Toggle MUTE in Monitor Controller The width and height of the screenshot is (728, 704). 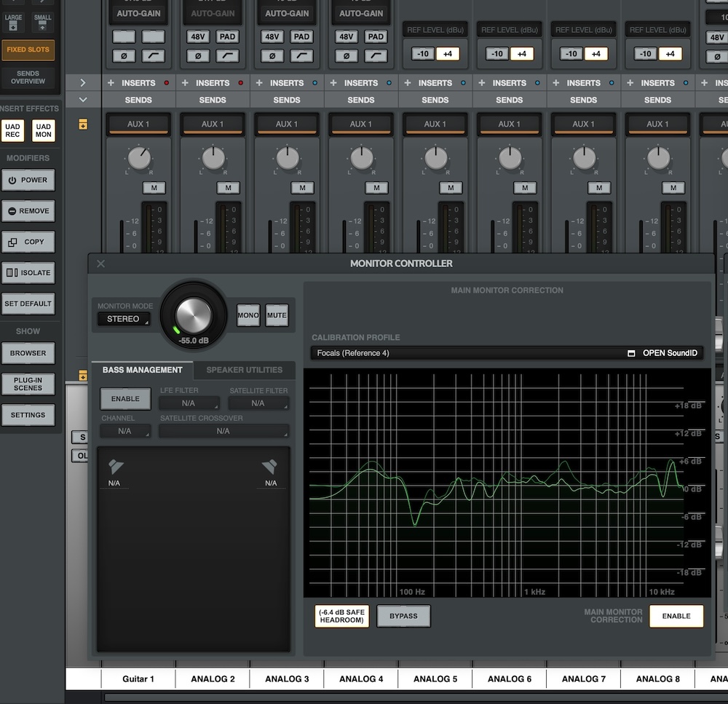(277, 315)
